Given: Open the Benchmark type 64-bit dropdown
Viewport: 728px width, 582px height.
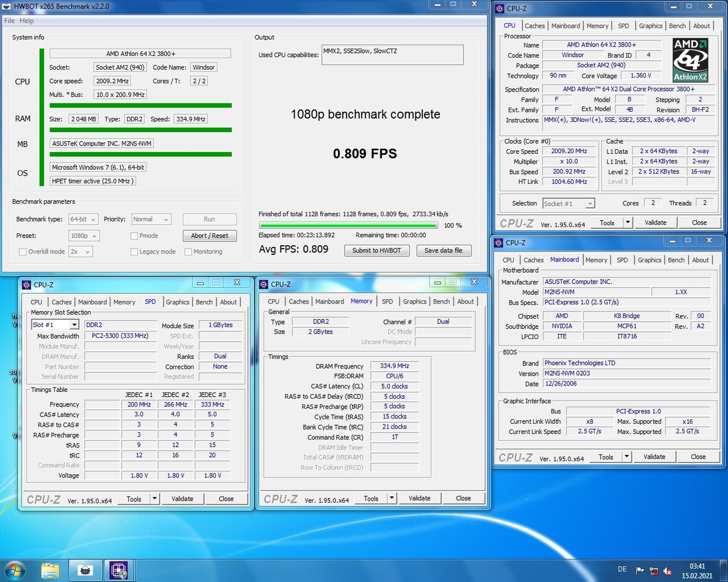Looking at the screenshot, I should 84,219.
